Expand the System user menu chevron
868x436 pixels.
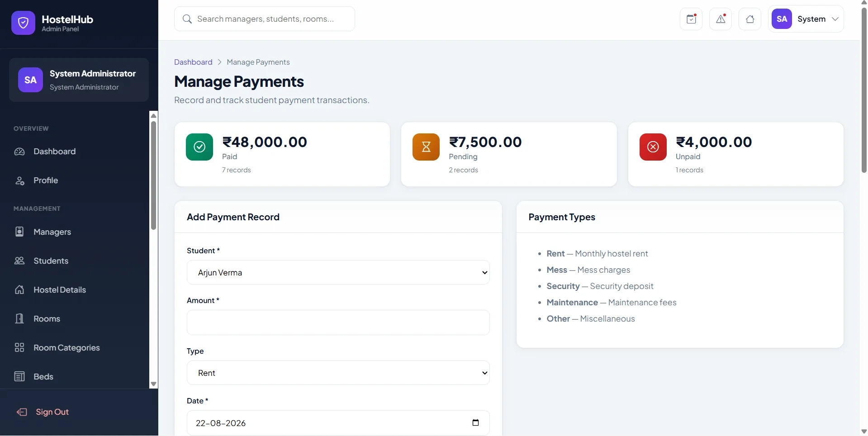point(835,19)
